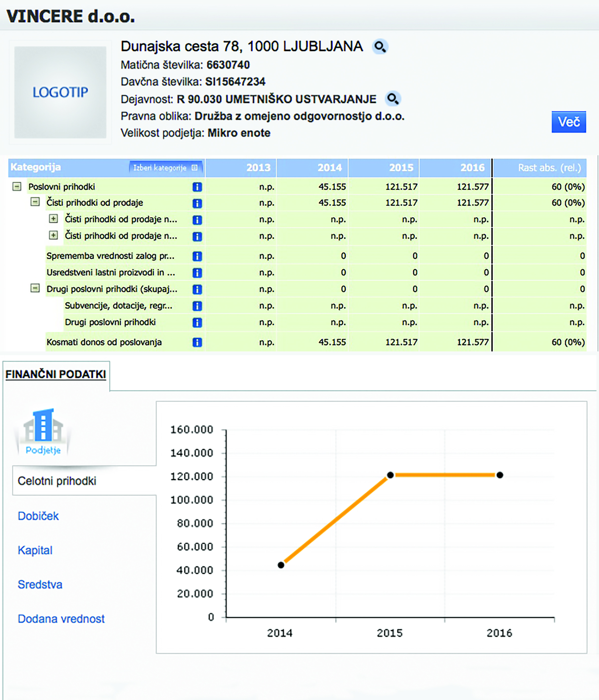Screen dimensions: 599x700
Task: Open info icon for Usredstveni lastni proizvodi row
Action: 197,273
